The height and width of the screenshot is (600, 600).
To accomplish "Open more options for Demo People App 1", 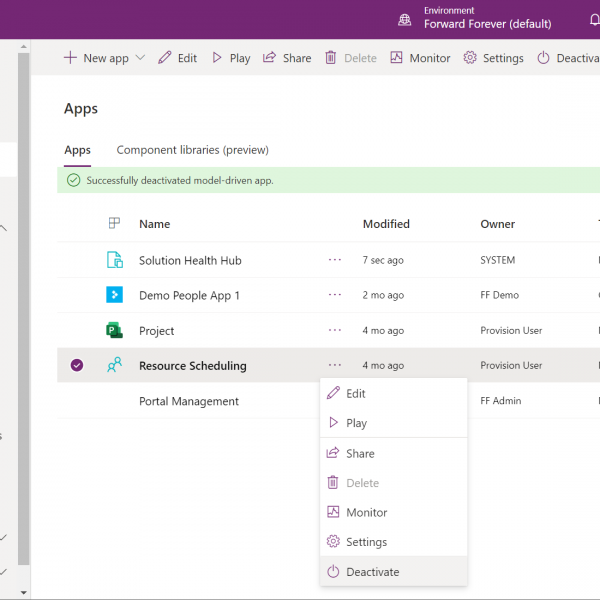I will (335, 295).
